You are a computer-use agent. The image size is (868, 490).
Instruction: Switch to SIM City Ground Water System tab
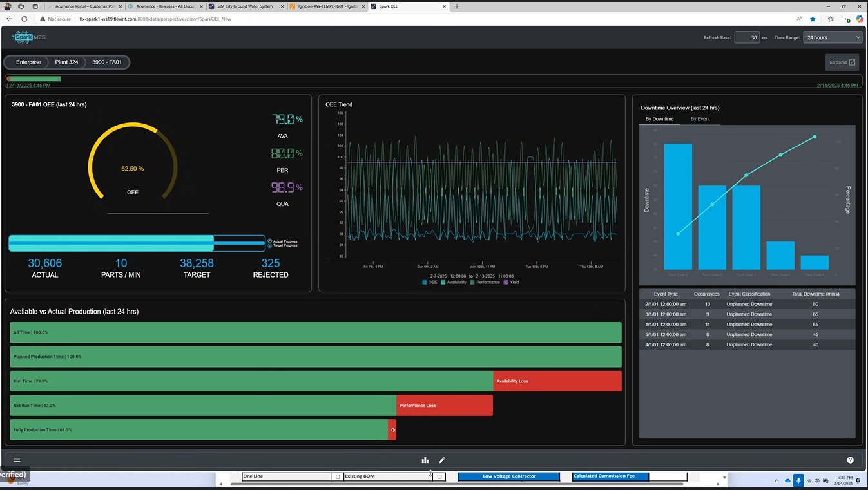tap(244, 6)
